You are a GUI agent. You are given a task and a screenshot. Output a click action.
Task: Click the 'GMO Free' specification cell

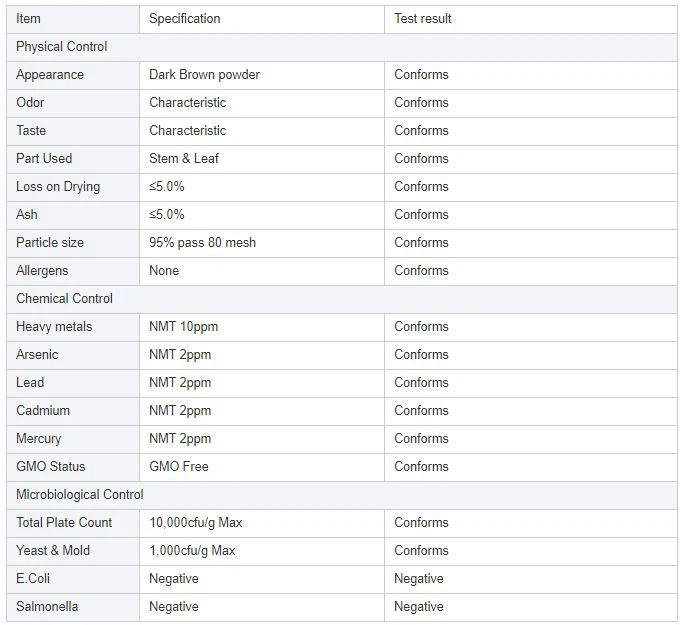point(179,466)
